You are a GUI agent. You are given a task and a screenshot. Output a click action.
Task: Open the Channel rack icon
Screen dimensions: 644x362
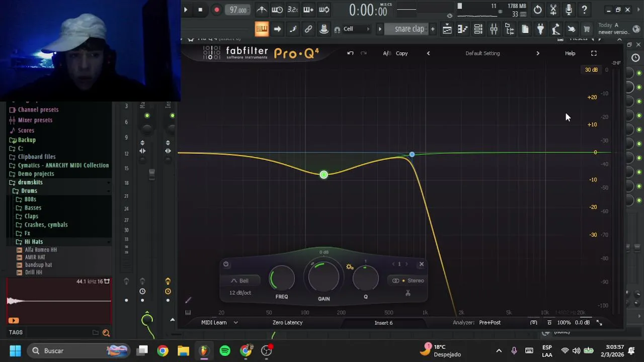click(x=478, y=29)
